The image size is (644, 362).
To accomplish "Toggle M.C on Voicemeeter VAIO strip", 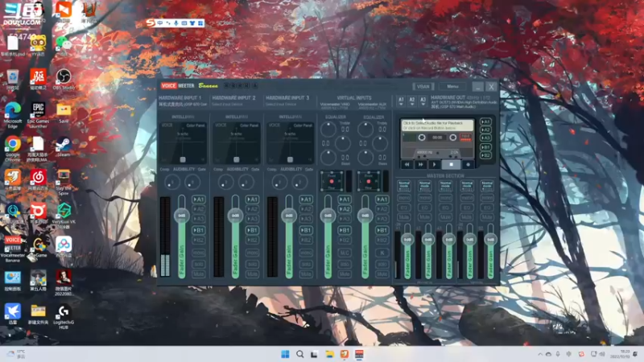I will click(345, 253).
